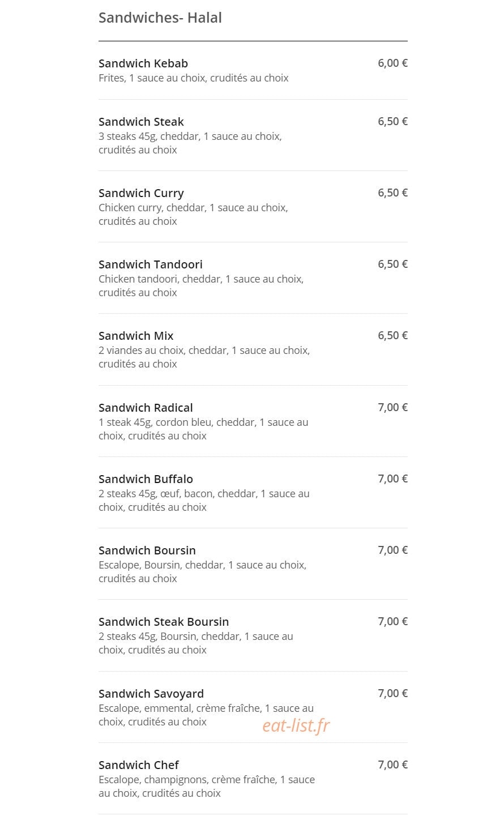Image resolution: width=504 pixels, height=820 pixels.
Task: Click the Sandwiches- Halal section heading
Action: click(x=160, y=18)
